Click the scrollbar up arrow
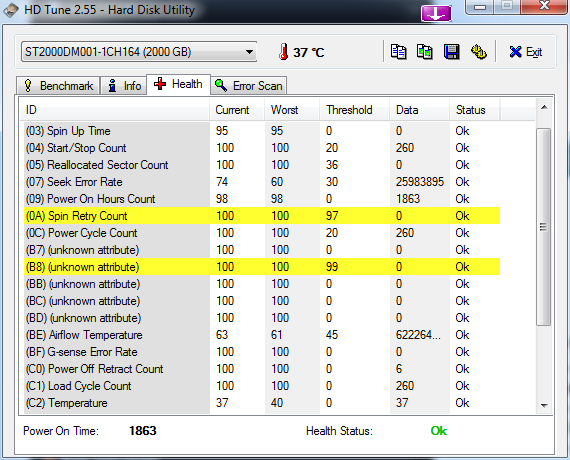Image resolution: width=570 pixels, height=460 pixels. [544, 107]
